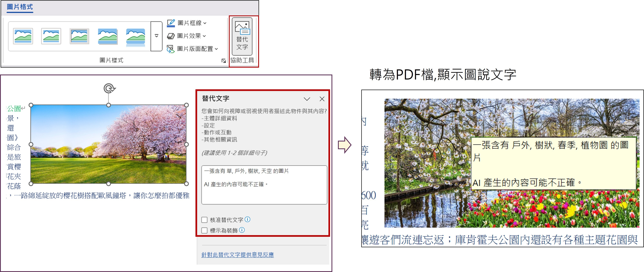Viewport: 644px width, 272px height.
Task: Click the info icon beside 核准替代文字
Action: 247,219
